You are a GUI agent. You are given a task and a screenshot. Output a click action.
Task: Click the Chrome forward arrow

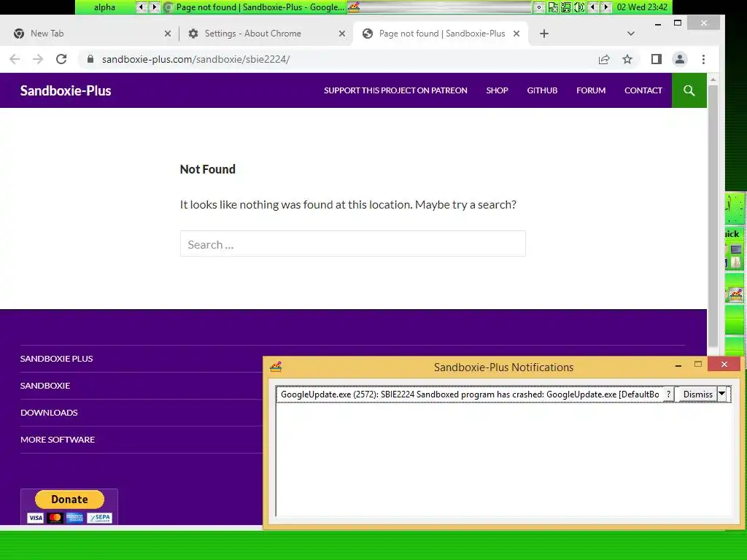click(38, 59)
